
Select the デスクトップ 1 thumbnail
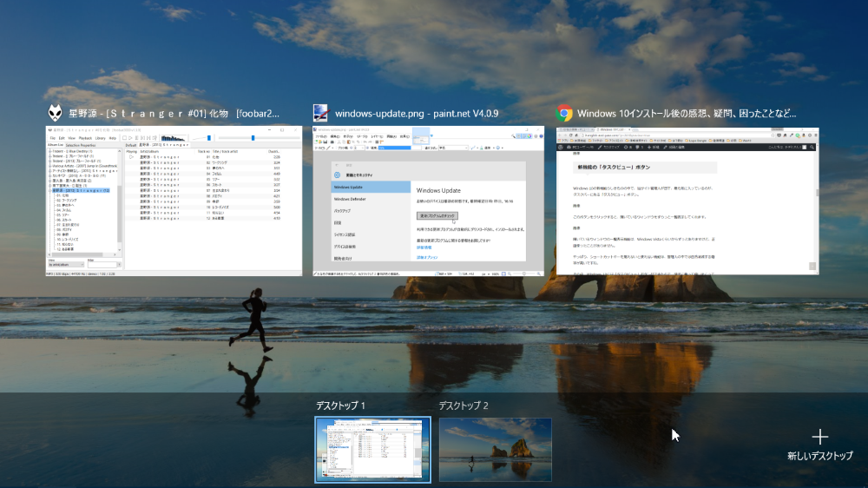(372, 449)
